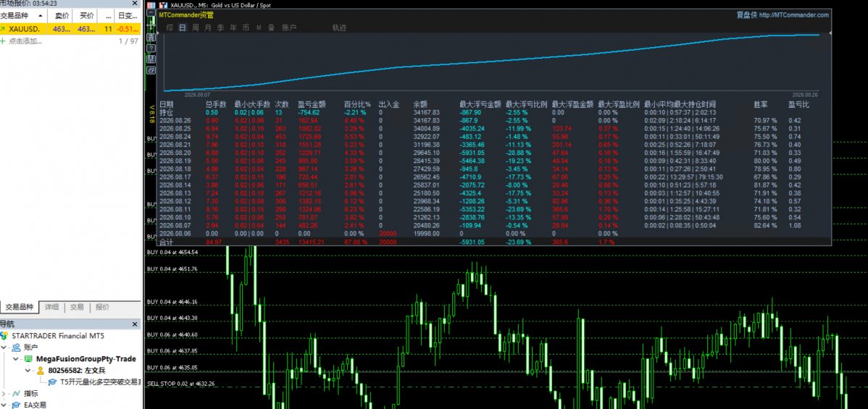Collapse the EA交易 node

pos(4,405)
